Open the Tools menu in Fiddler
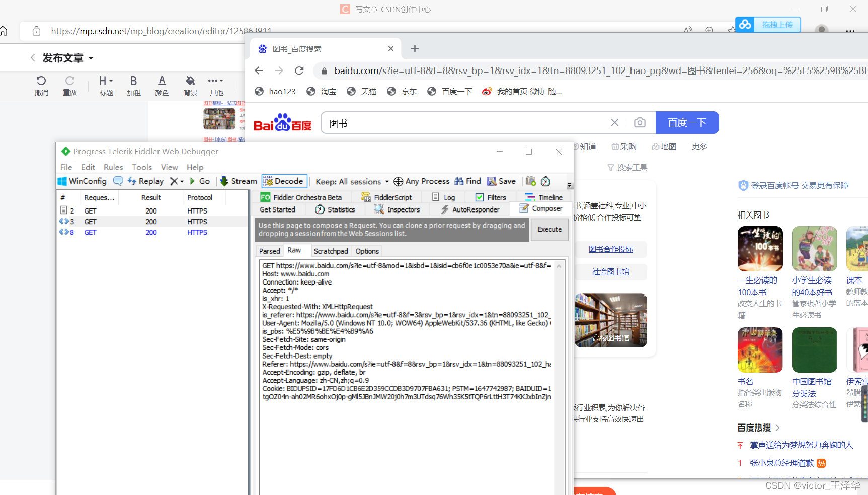 click(142, 167)
